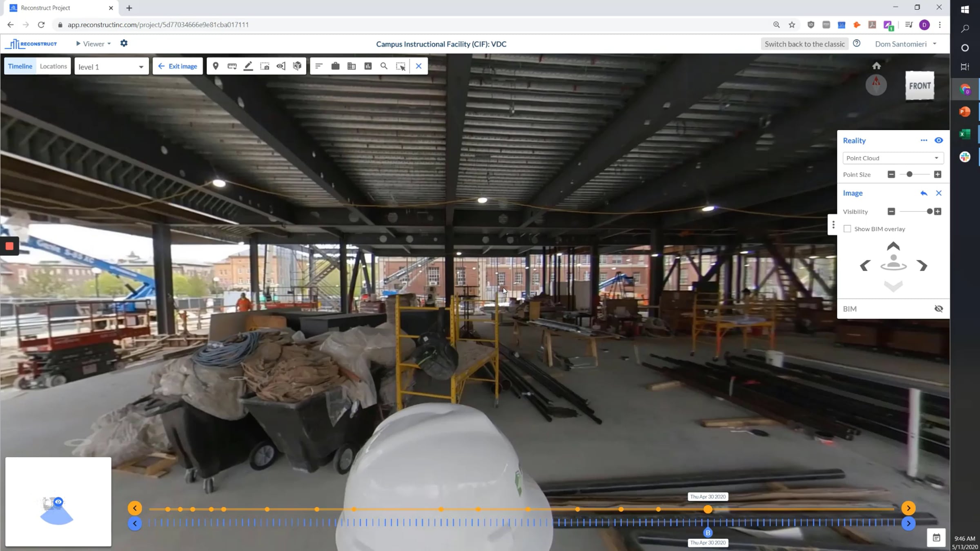Open the Point Cloud dropdown
This screenshot has width=980, height=551.
[893, 158]
